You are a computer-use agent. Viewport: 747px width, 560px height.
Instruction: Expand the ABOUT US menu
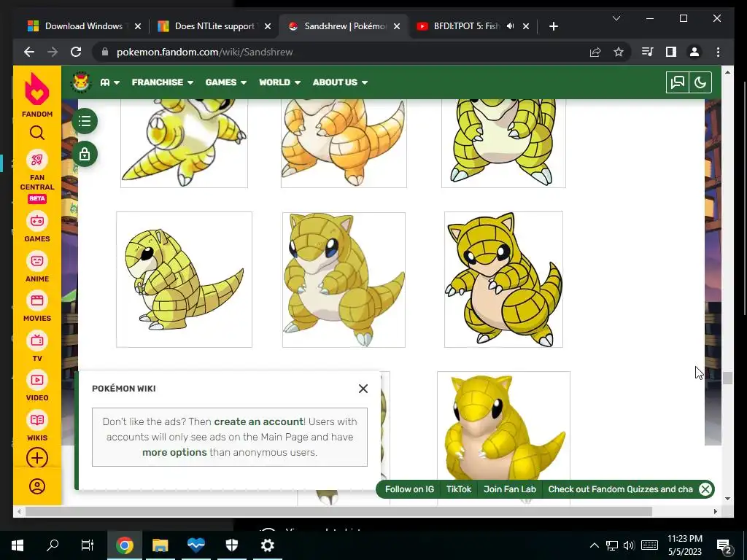point(340,82)
